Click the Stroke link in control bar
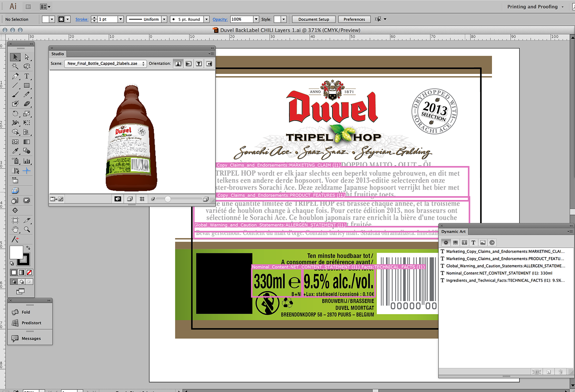575x392 pixels. 82,19
